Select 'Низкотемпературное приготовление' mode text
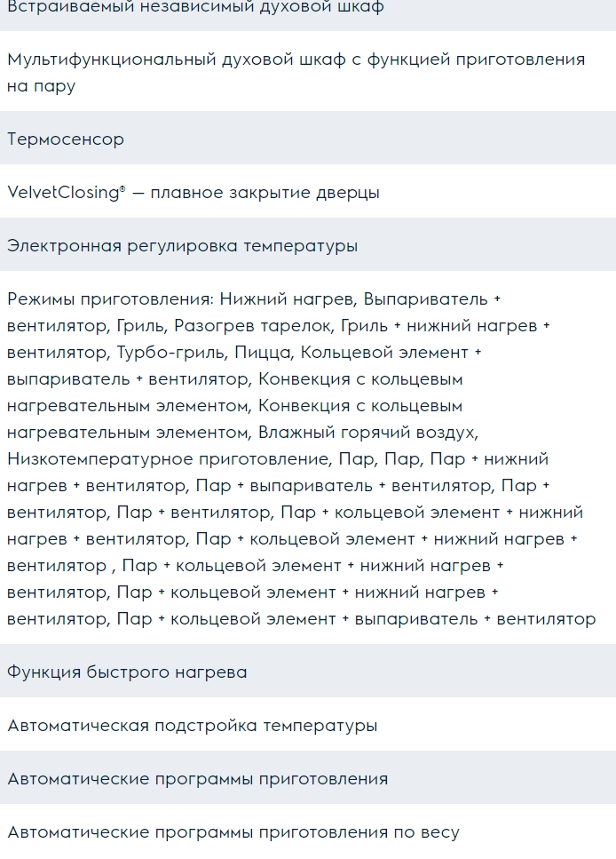This screenshot has width=616, height=859. (168, 459)
